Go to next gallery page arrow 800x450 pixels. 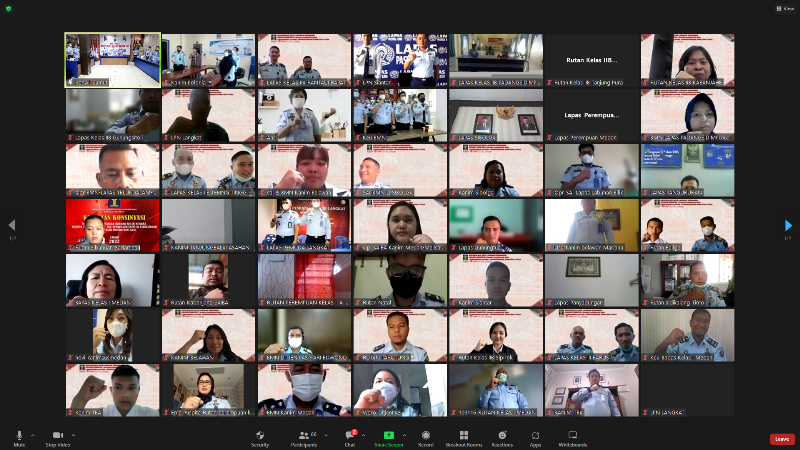coord(788,226)
